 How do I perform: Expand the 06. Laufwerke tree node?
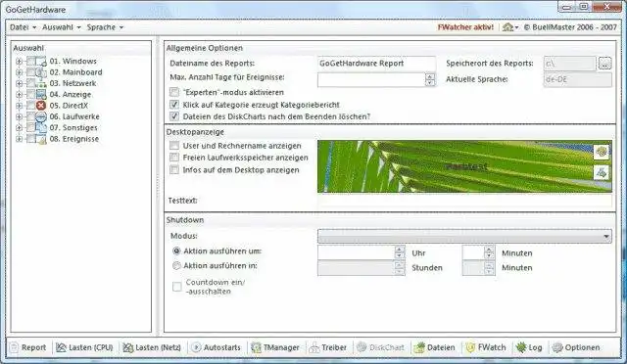[19, 116]
